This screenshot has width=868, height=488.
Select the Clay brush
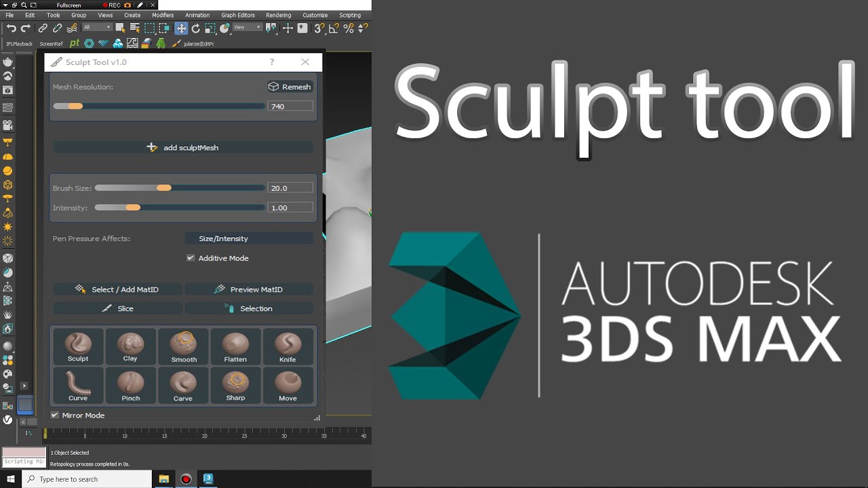tap(130, 347)
